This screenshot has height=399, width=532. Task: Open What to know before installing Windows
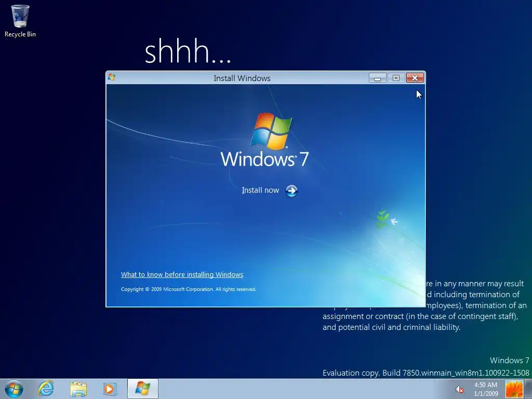coord(182,274)
